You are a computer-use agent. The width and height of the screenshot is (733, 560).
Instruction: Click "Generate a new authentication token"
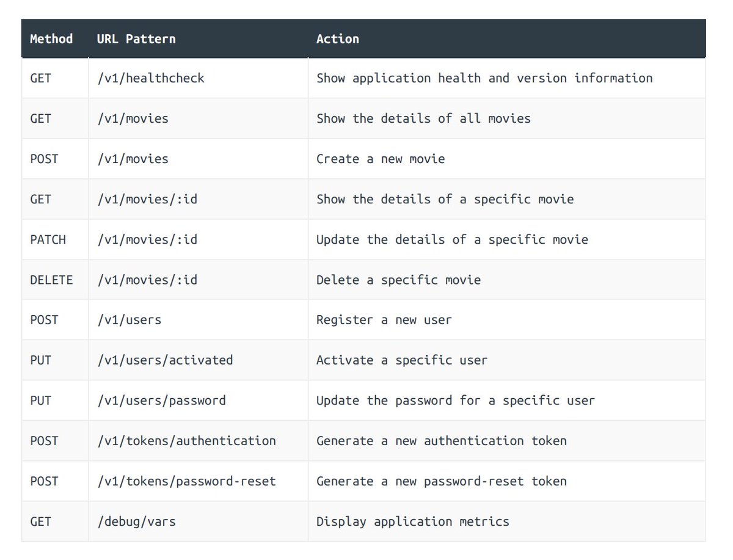click(442, 441)
